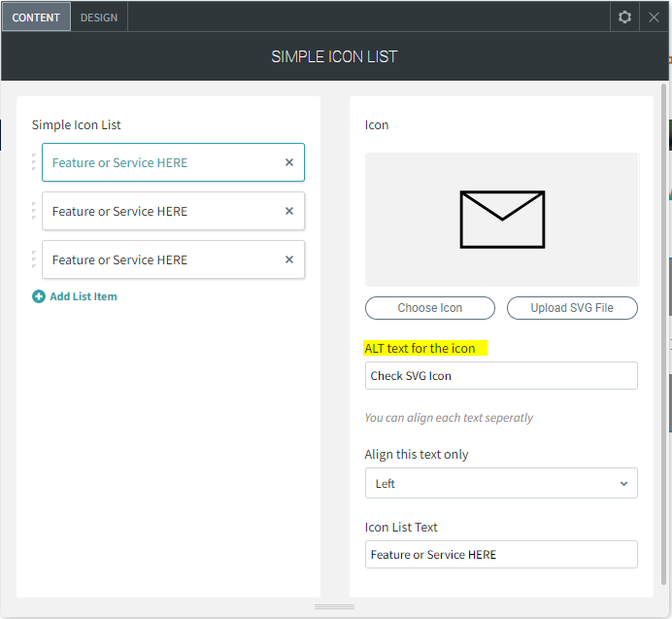Open the settings gear icon
Viewport: 672px width, 619px height.
coord(624,17)
